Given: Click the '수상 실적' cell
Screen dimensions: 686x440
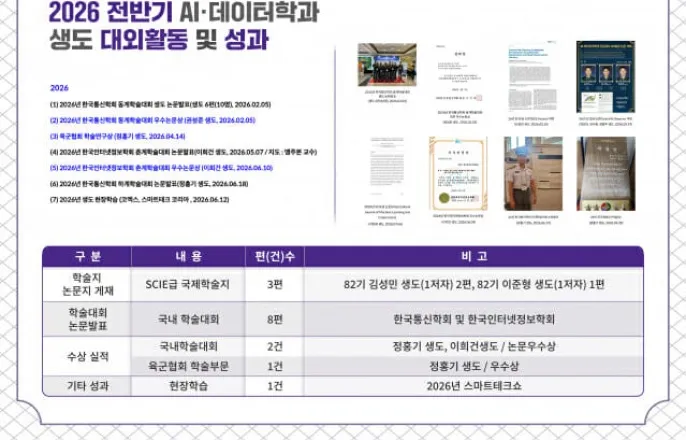Looking at the screenshot, I should pyautogui.click(x=87, y=356).
